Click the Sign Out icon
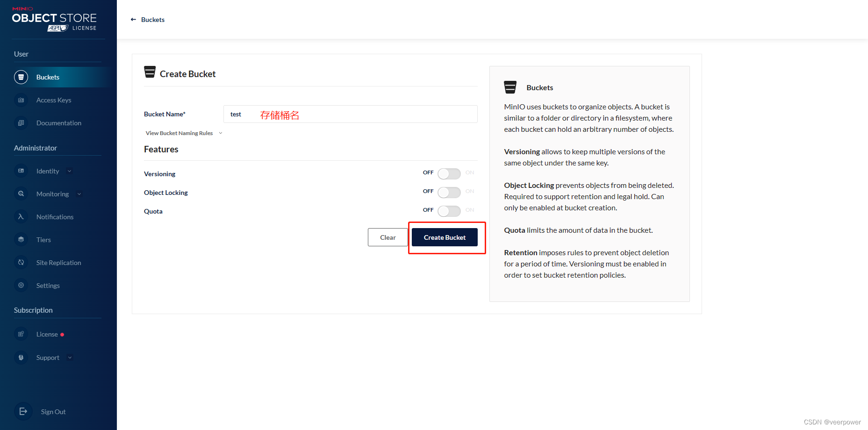This screenshot has width=868, height=430. (23, 411)
